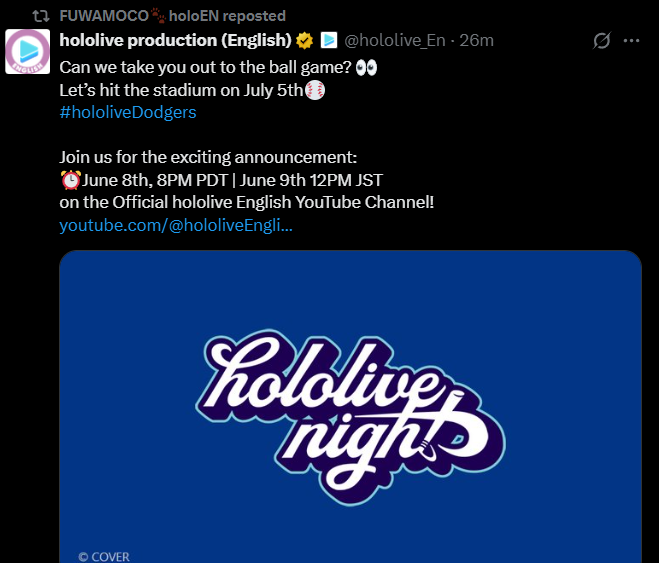The height and width of the screenshot is (563, 659).
Task: Click the © COVER watermark on image
Action: click(x=104, y=556)
